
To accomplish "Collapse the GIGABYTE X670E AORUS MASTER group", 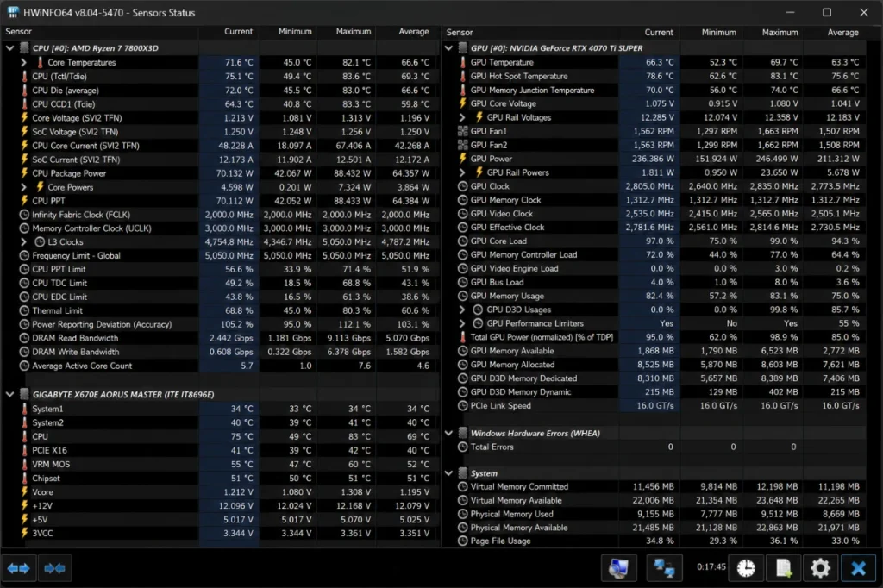I will (x=9, y=394).
